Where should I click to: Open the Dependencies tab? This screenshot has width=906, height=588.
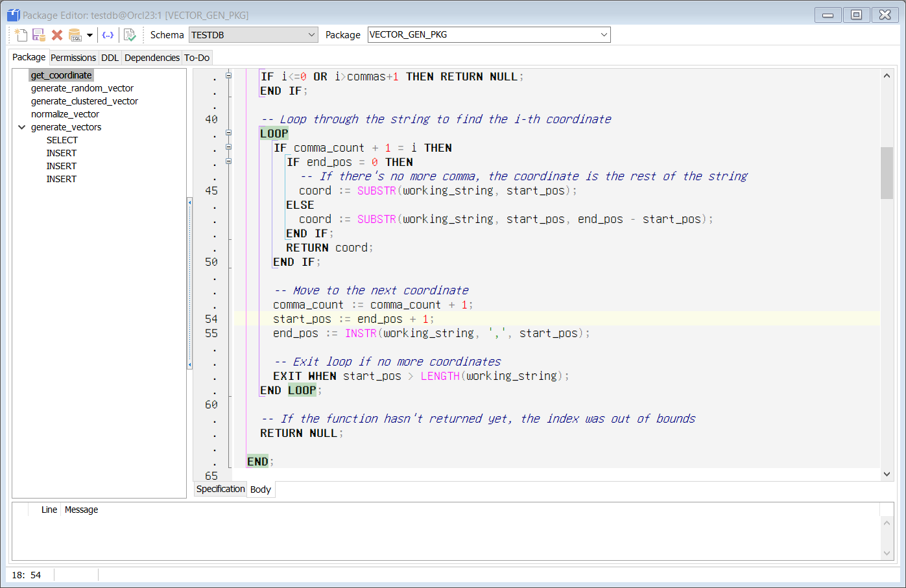[x=152, y=58]
